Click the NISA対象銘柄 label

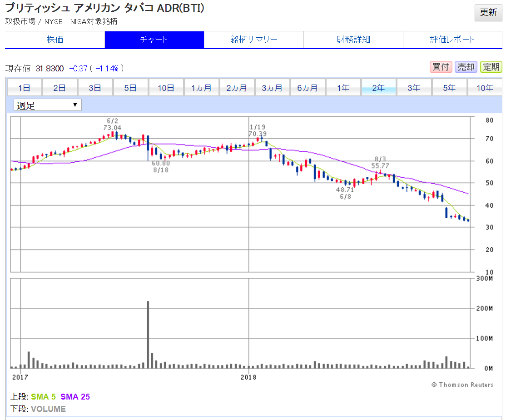point(94,22)
